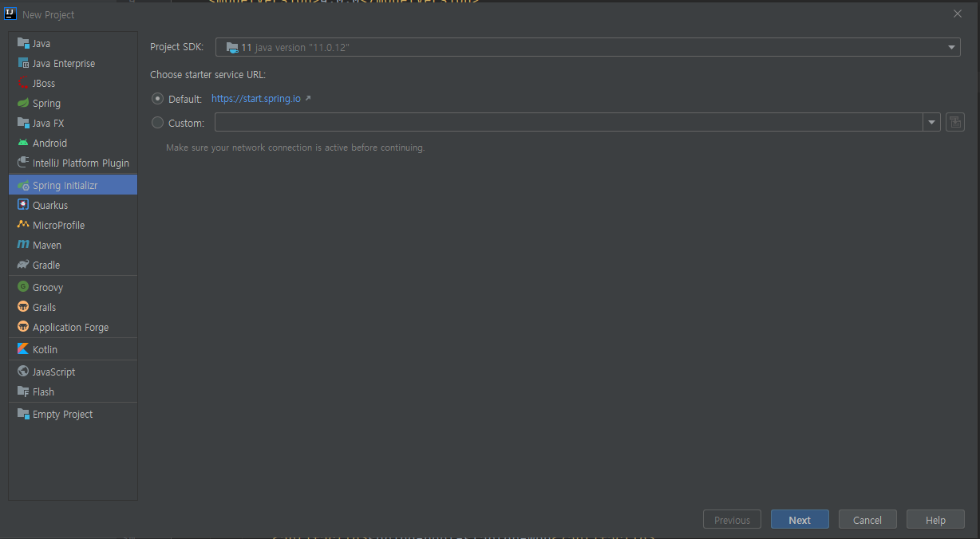Click the Cancel button
Viewport: 980px width, 539px height.
pos(867,520)
